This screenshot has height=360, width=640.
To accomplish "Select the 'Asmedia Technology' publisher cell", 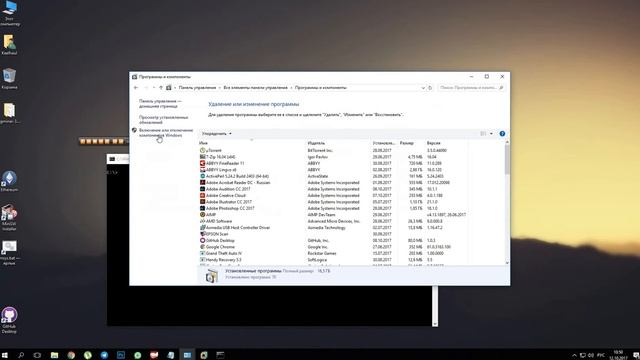I will click(x=327, y=227).
